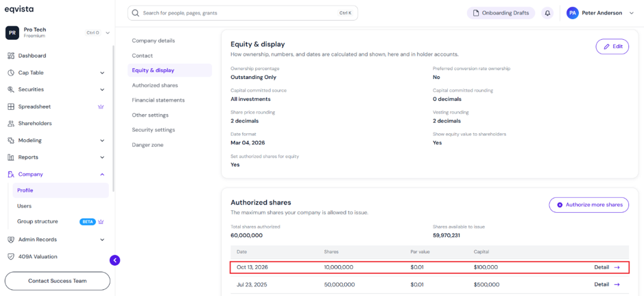644x296 pixels.
Task: Expand the Securities menu chevron
Action: coord(102,89)
